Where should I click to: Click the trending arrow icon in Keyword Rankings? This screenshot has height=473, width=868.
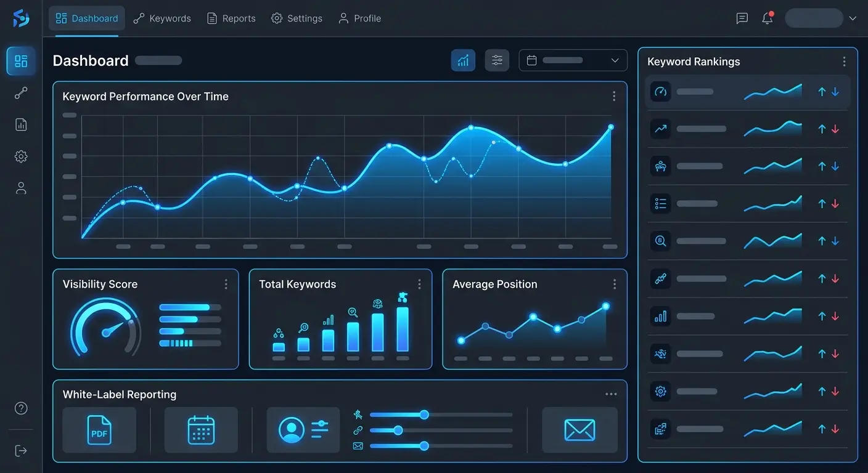[x=661, y=129]
